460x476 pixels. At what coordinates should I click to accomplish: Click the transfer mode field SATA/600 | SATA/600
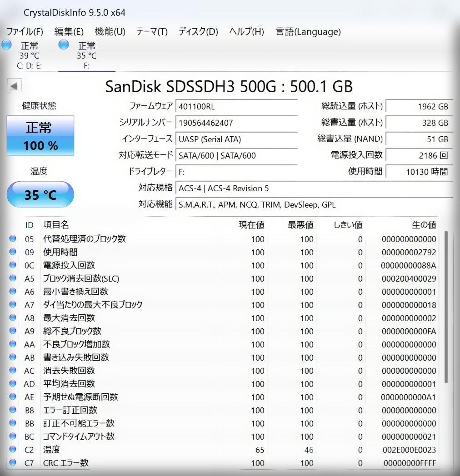point(236,156)
